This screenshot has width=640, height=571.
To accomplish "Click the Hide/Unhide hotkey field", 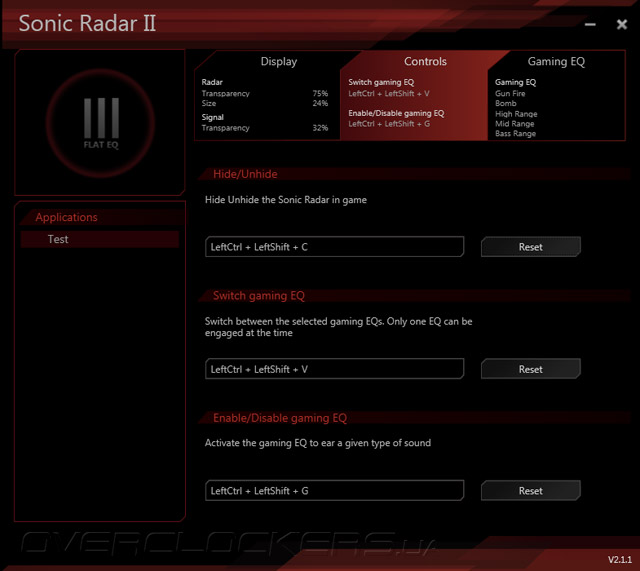I will tap(334, 247).
